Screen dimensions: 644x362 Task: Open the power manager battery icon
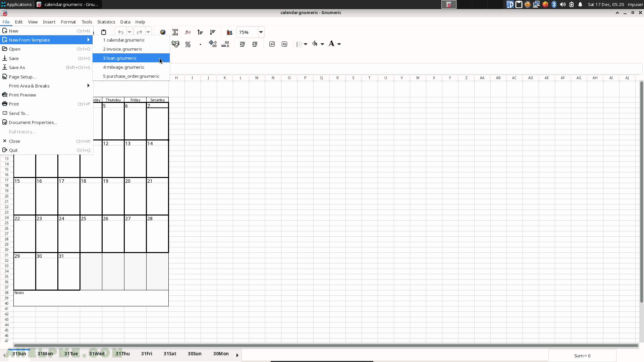click(572, 4)
